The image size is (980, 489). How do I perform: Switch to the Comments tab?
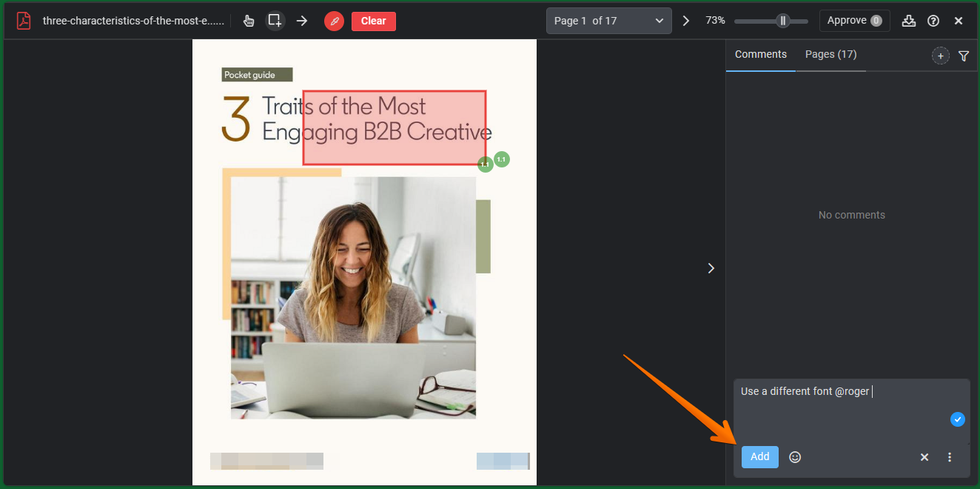(760, 54)
